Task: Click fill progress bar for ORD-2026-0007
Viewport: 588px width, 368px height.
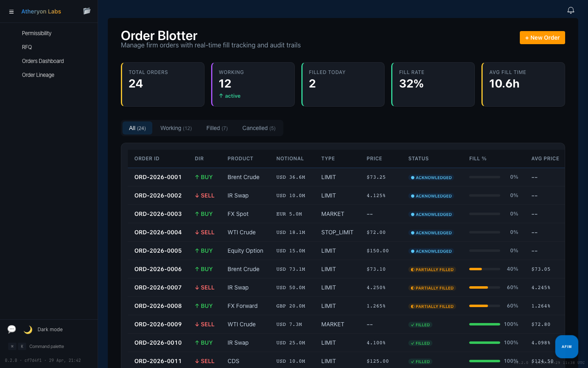Action: [x=485, y=287]
